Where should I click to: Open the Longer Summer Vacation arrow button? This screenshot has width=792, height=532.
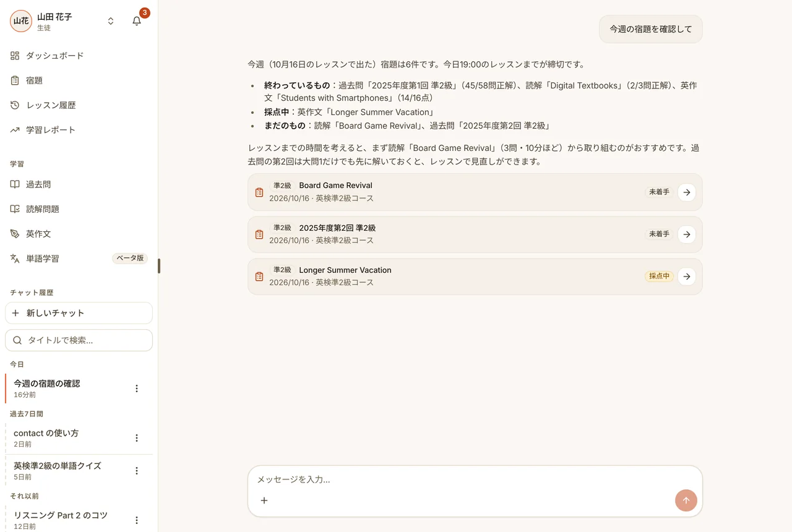click(x=687, y=277)
